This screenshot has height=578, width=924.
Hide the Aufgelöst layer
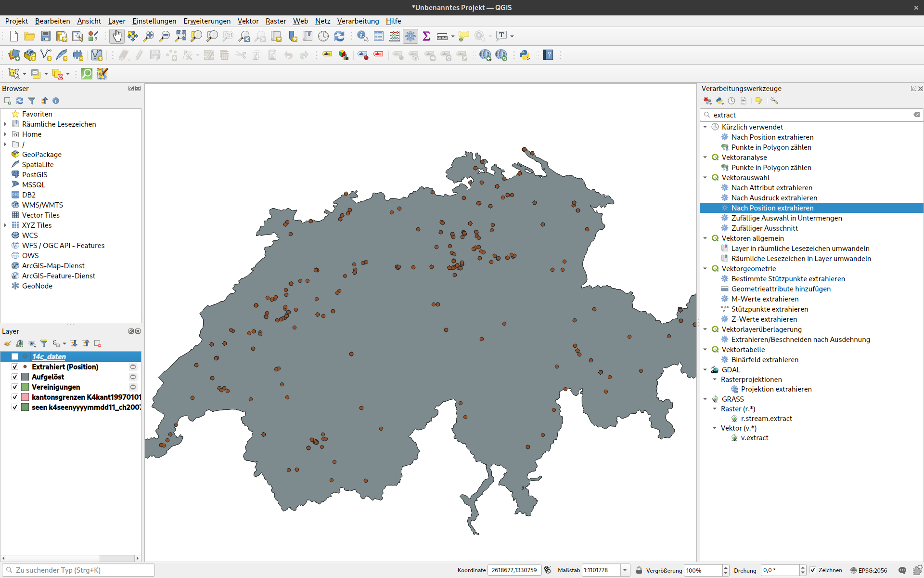[15, 377]
